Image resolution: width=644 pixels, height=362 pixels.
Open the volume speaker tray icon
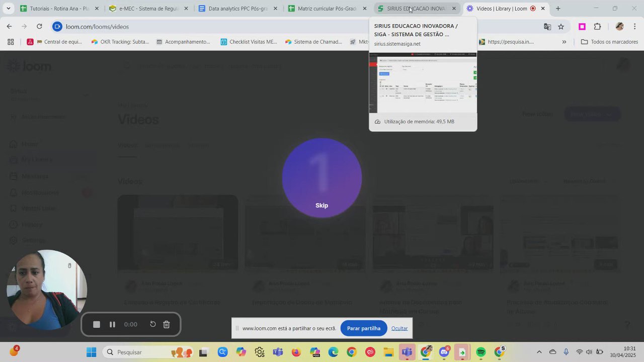[x=589, y=352]
